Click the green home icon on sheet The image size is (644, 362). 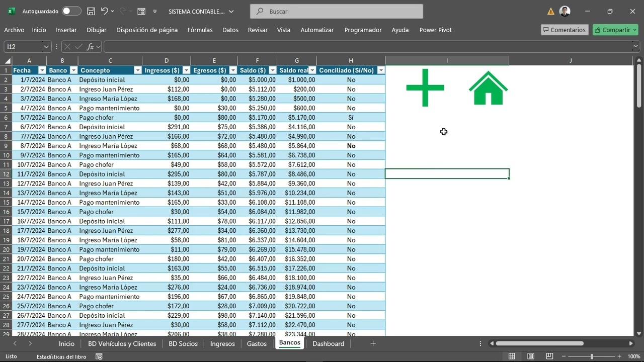click(x=488, y=88)
